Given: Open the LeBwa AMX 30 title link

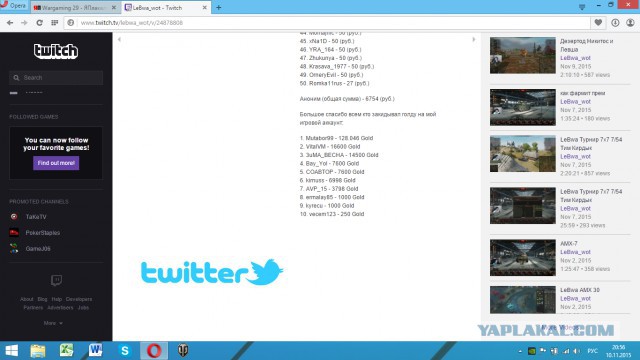Looking at the screenshot, I should 580,290.
